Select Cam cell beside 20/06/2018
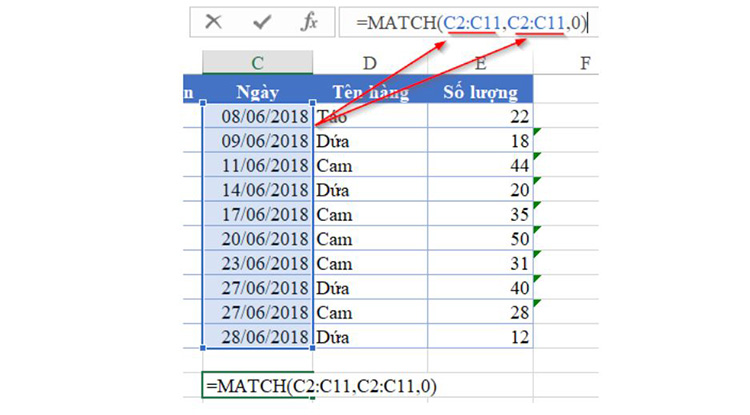Viewport: 750px width, 415px height. pos(370,239)
